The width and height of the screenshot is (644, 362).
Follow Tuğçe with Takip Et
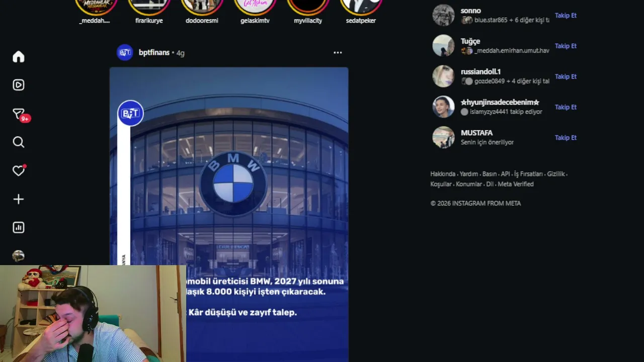click(566, 46)
